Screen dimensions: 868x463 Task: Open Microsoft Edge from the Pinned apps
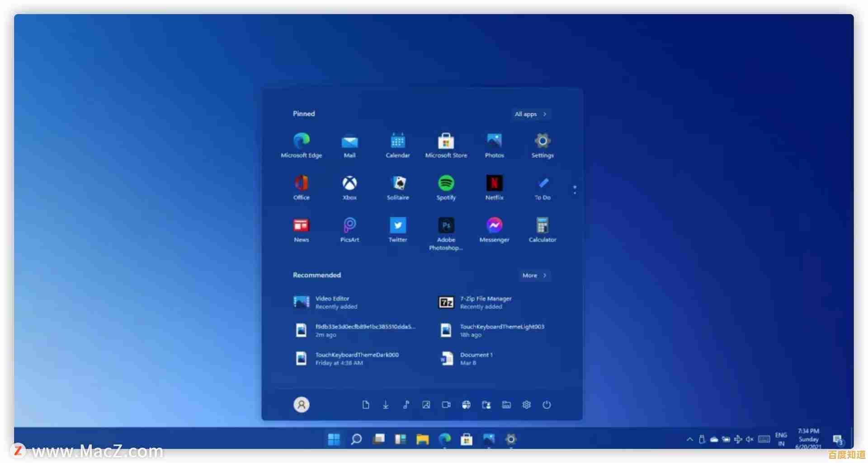[x=302, y=142]
